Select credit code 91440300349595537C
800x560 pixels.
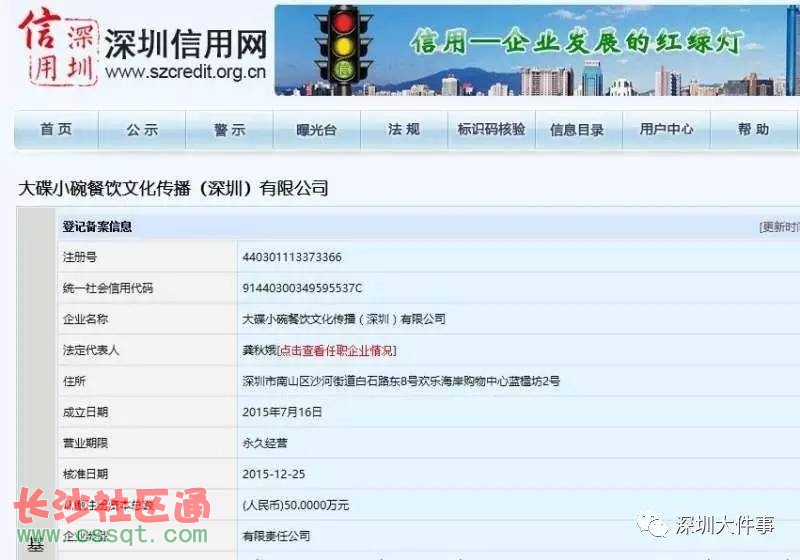302,288
